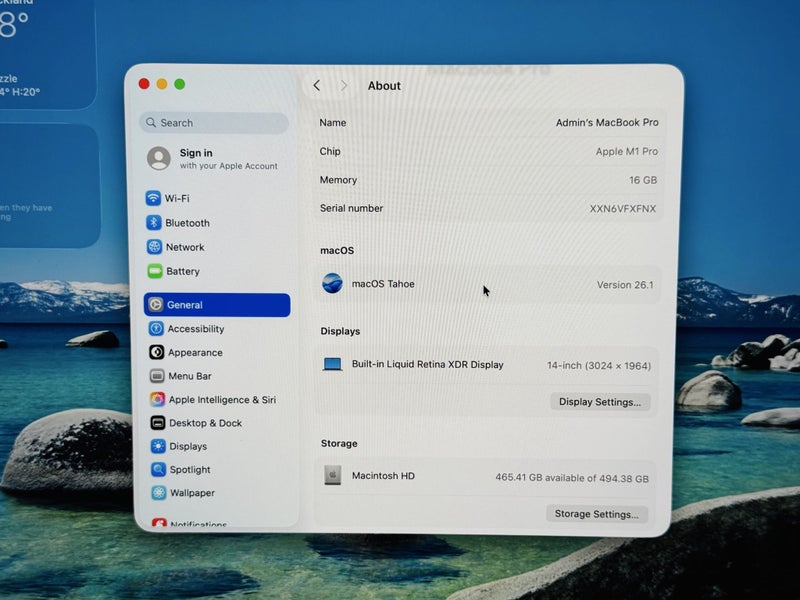This screenshot has height=600, width=800.
Task: Open Spotlight settings icon
Action: [158, 469]
